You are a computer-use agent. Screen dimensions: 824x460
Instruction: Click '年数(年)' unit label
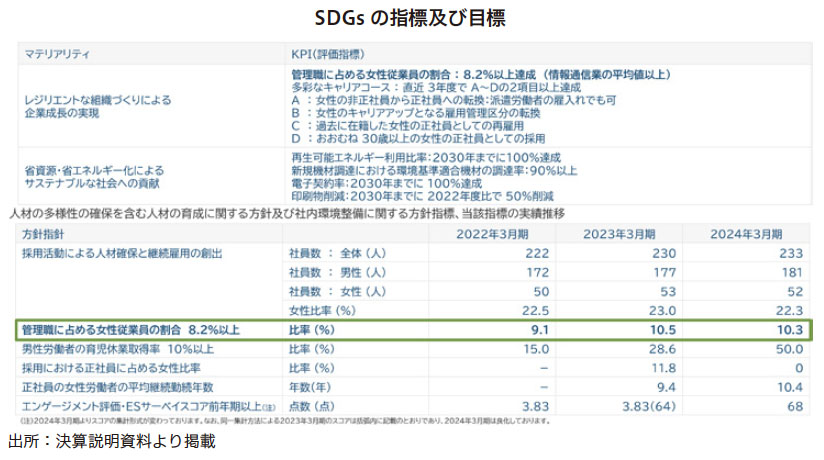(x=310, y=387)
